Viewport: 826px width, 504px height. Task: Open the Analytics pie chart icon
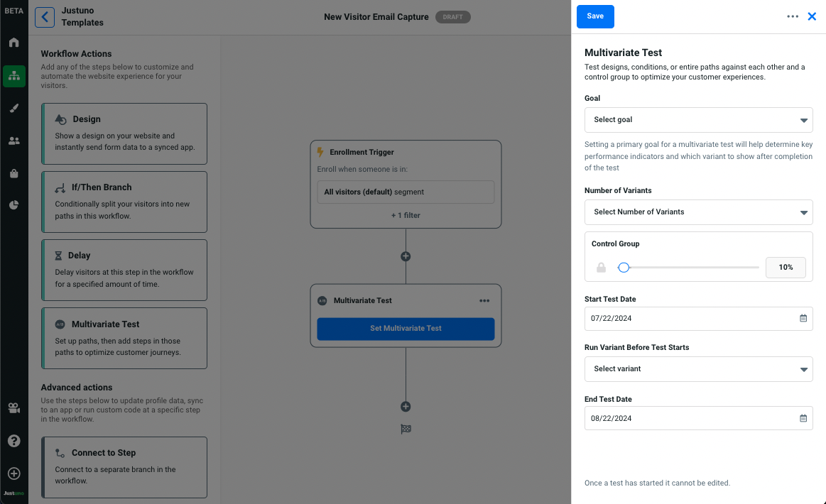click(x=13, y=205)
